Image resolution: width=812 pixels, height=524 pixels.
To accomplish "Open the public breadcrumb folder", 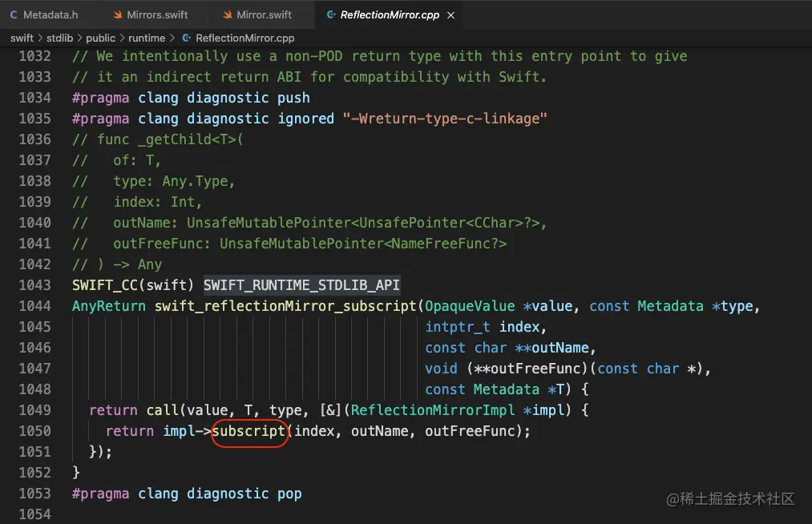I will (100, 38).
